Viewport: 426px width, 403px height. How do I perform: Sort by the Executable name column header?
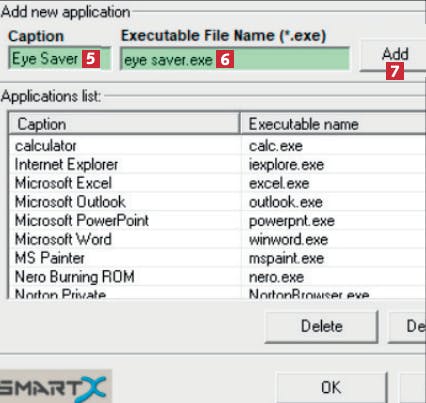pos(333,124)
